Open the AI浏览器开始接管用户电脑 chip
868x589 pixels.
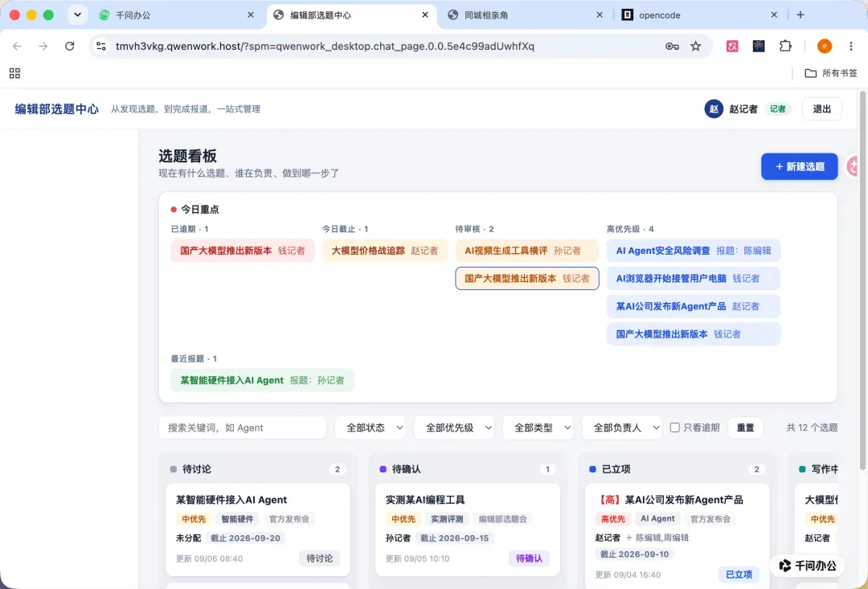(694, 278)
